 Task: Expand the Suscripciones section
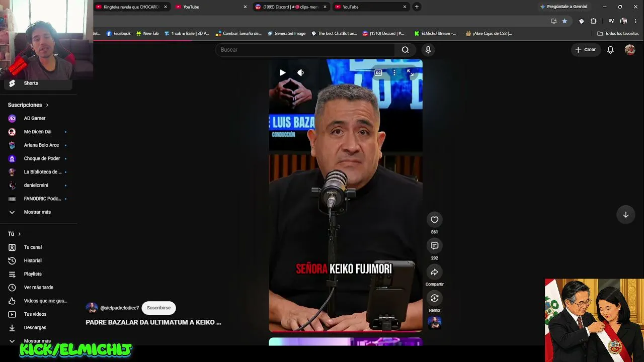click(28, 105)
